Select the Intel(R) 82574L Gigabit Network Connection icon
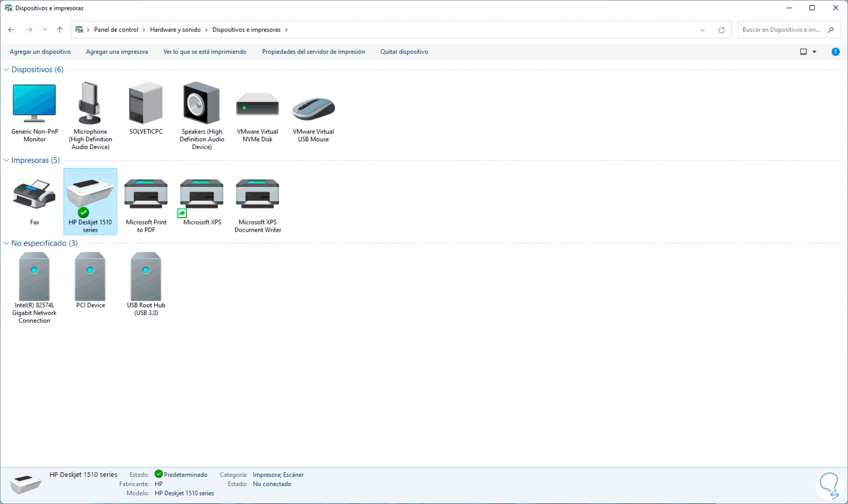The width and height of the screenshot is (848, 504). click(34, 276)
